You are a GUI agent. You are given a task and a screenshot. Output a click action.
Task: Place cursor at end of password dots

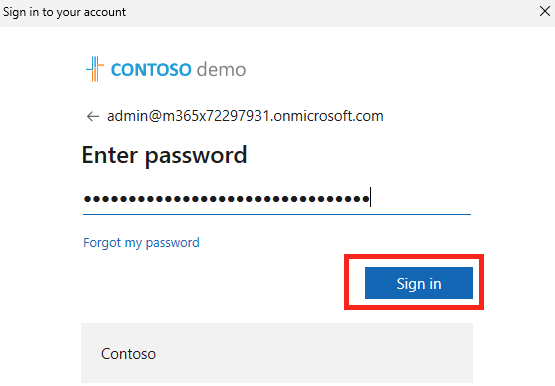370,198
